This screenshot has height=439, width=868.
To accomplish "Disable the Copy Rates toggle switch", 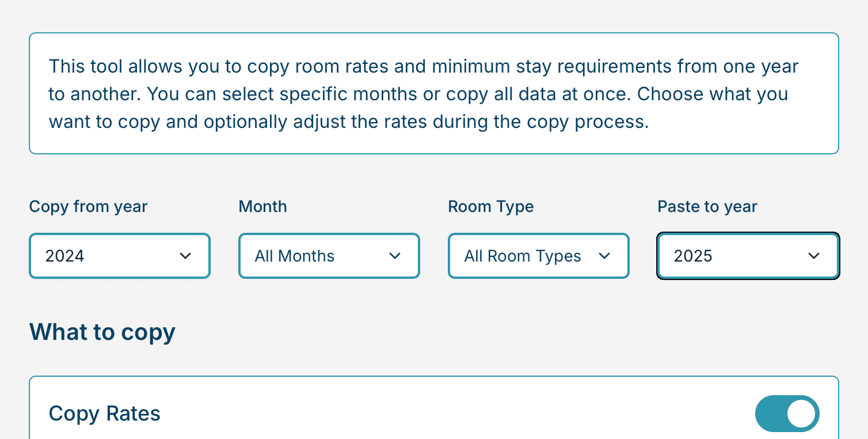I will (787, 414).
